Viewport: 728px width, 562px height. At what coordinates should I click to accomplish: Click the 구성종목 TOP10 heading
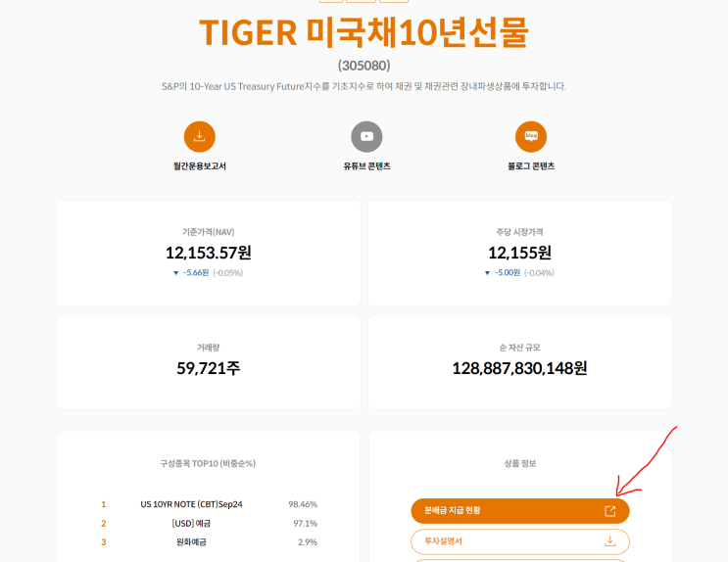pyautogui.click(x=208, y=463)
